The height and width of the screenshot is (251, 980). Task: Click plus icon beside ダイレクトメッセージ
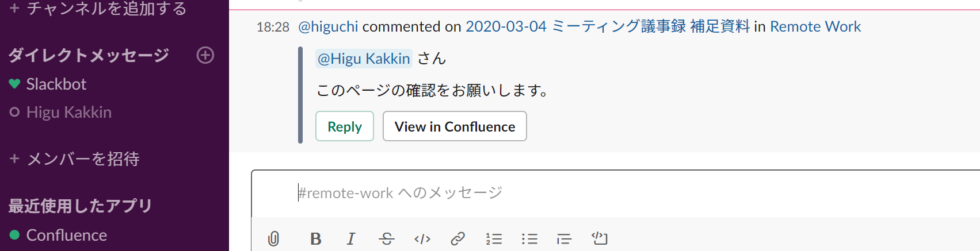coord(205,55)
